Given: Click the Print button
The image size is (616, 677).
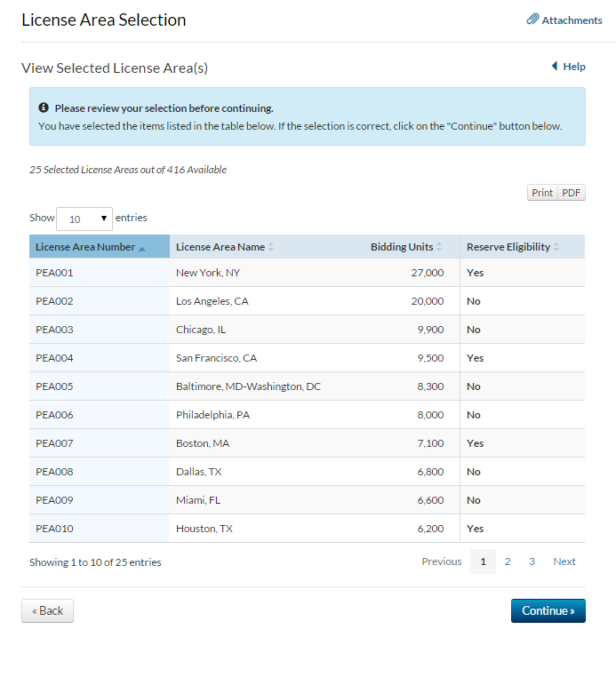Looking at the screenshot, I should coord(542,193).
